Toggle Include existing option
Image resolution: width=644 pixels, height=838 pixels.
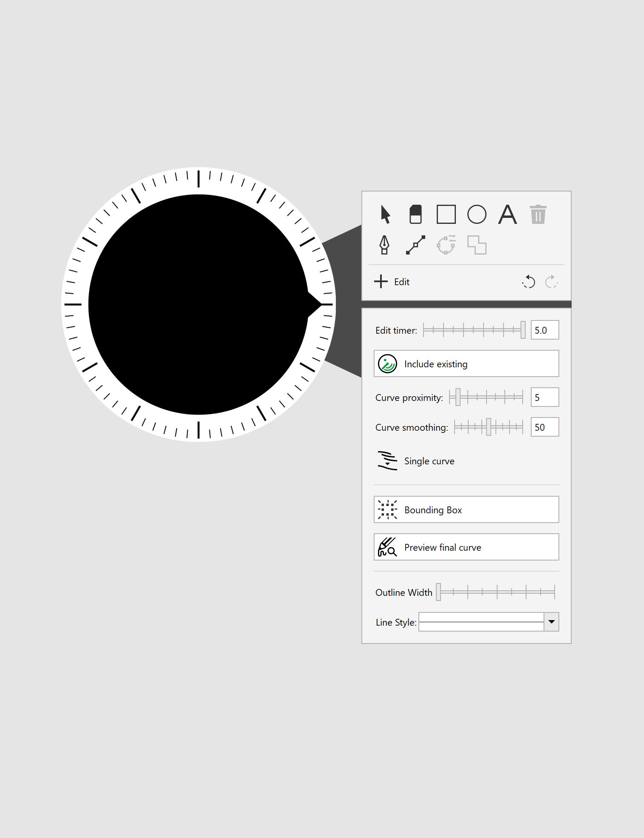466,363
